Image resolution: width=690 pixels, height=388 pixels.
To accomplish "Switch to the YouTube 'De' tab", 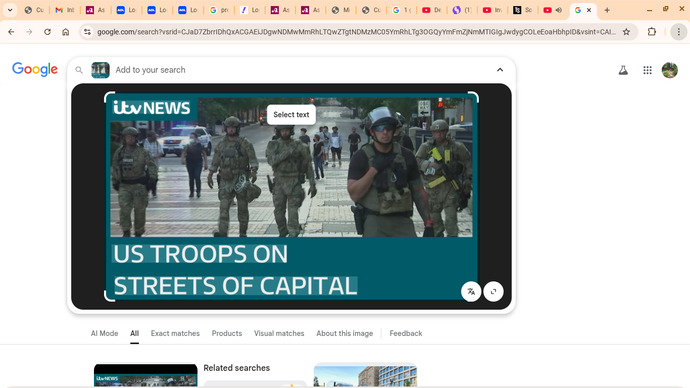I will point(432,10).
